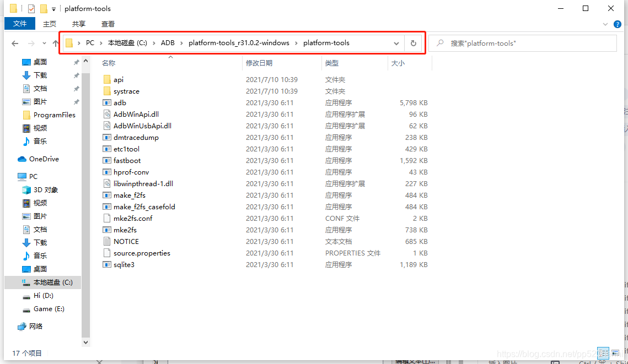Expand the ADB breadcrumb chevron
Screen dimensions: 628x364
tap(181, 43)
